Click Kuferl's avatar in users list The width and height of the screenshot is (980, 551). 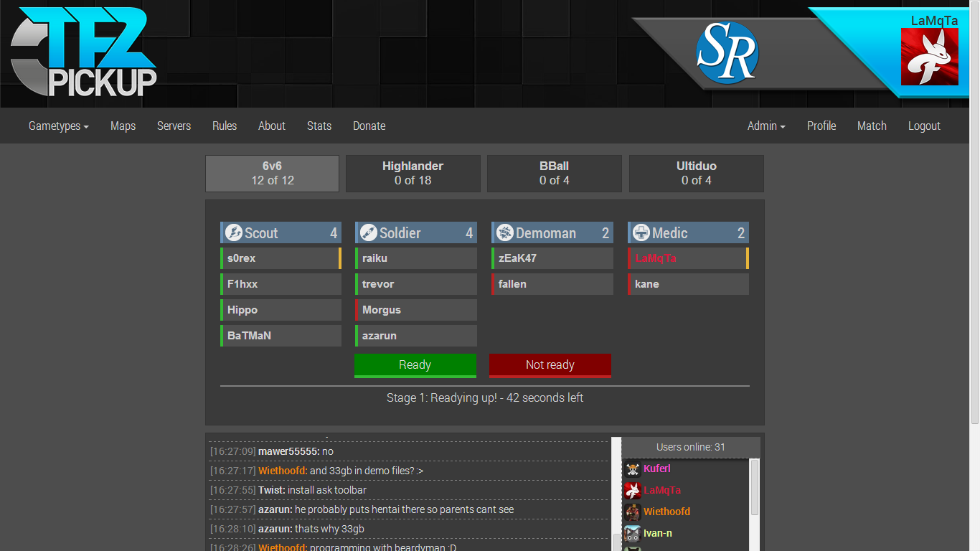click(x=633, y=469)
